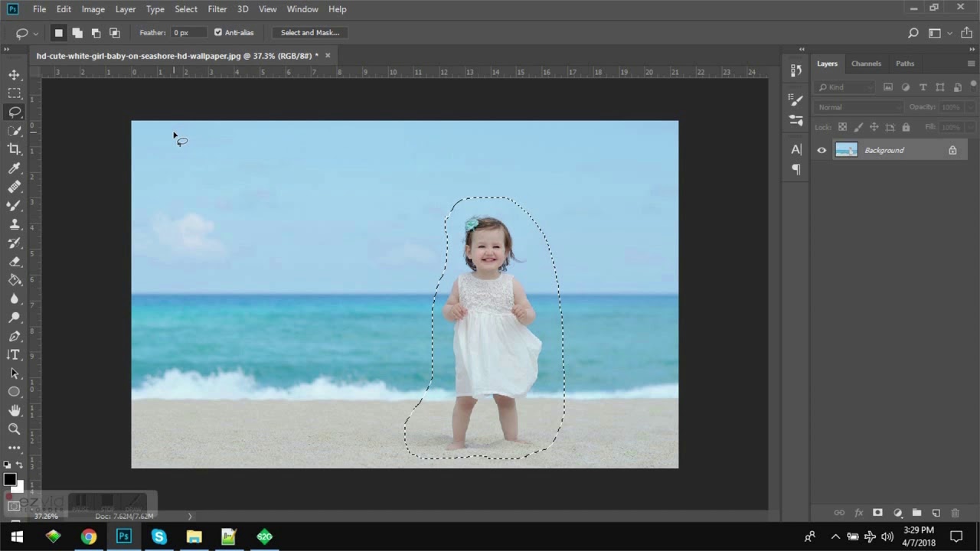Hide the Background layer with eye icon
The height and width of the screenshot is (551, 980).
(x=822, y=151)
